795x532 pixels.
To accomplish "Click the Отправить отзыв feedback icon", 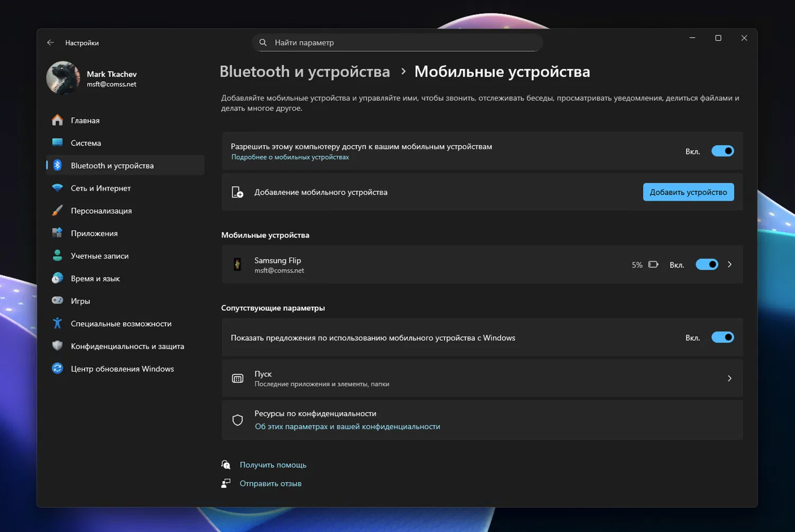I will (226, 483).
